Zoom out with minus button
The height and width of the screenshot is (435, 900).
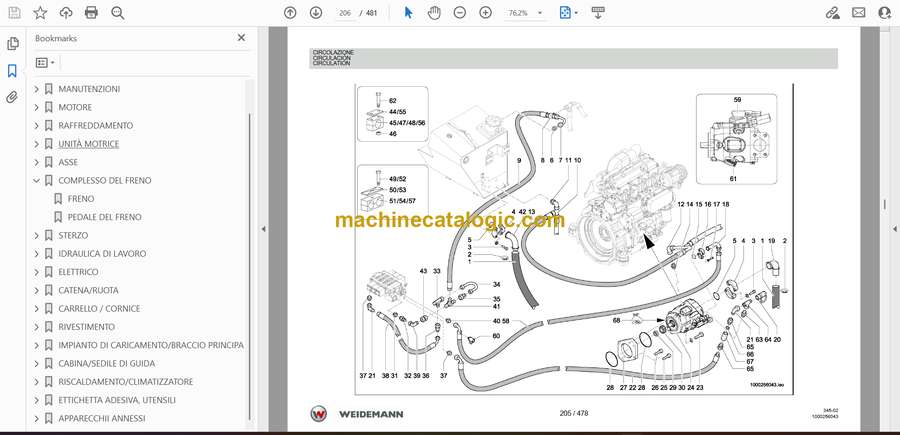[460, 13]
